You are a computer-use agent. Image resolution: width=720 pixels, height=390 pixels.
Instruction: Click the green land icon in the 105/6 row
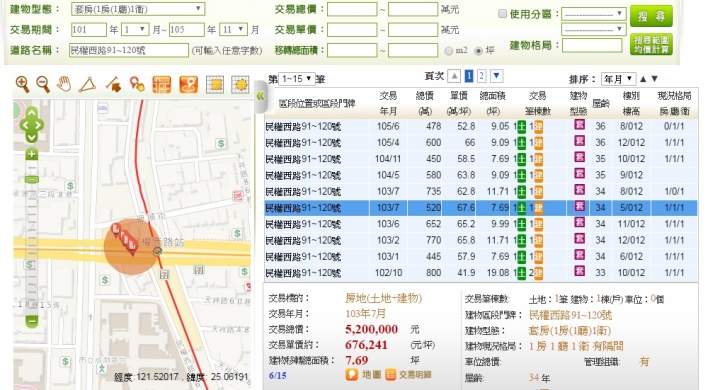[522, 127]
